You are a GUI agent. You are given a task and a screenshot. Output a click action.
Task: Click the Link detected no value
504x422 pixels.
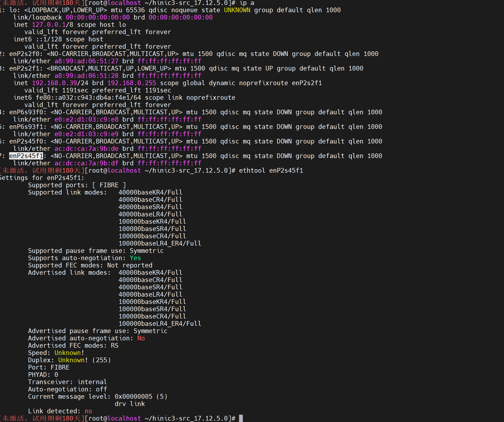coord(88,411)
